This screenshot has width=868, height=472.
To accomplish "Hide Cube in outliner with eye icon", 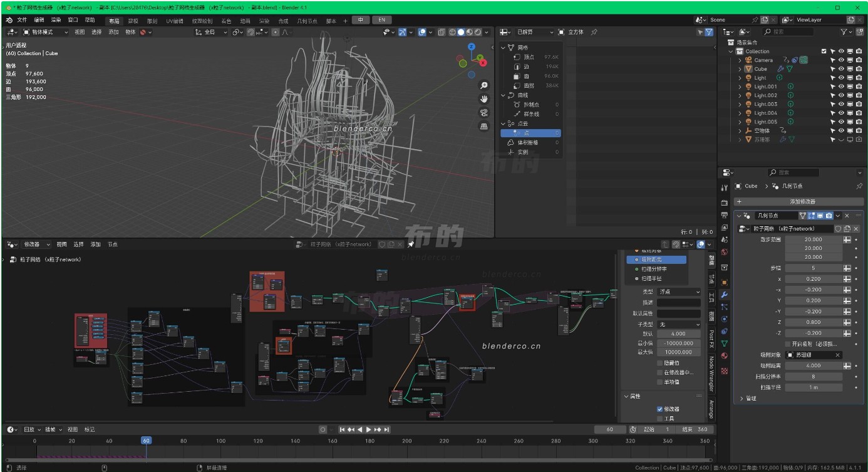I will [841, 69].
